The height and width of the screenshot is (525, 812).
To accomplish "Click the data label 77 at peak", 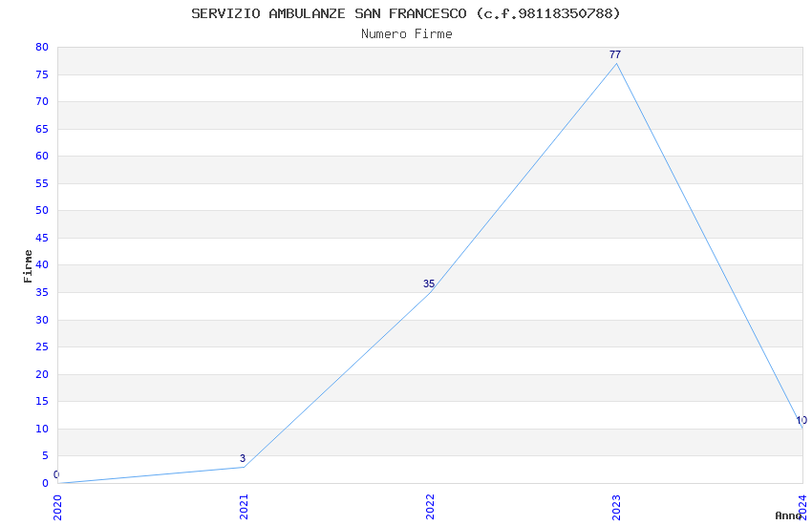I will [x=614, y=54].
